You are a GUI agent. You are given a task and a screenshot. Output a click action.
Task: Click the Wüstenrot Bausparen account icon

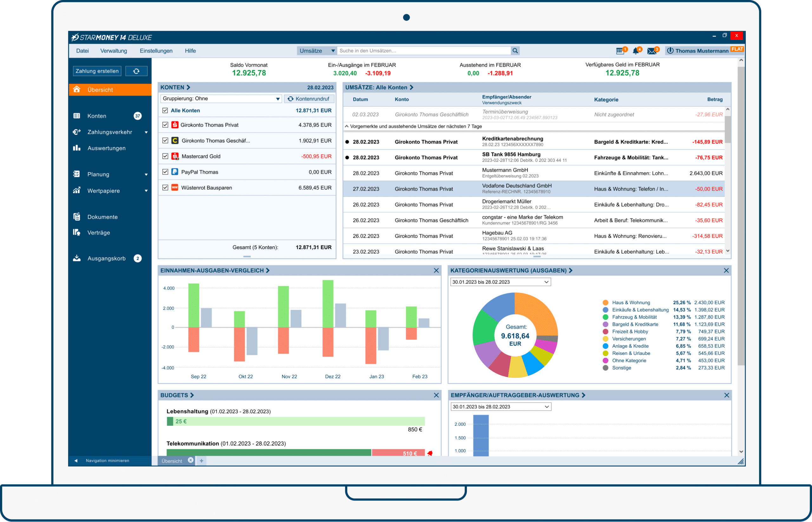175,187
